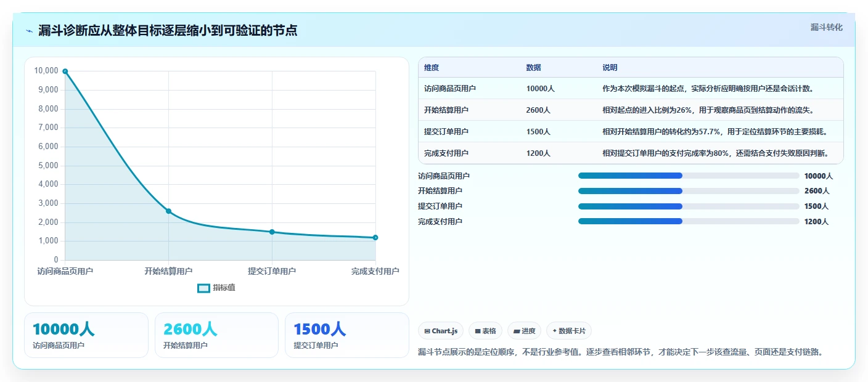Click the 进度 tag chip
This screenshot has width=868, height=382.
[x=524, y=331]
